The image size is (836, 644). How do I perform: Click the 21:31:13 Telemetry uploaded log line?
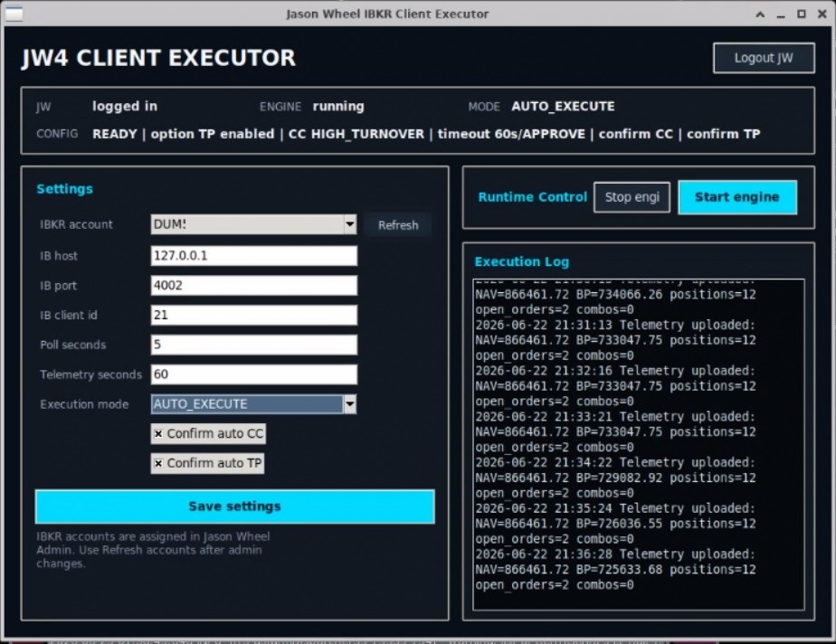[x=615, y=325]
